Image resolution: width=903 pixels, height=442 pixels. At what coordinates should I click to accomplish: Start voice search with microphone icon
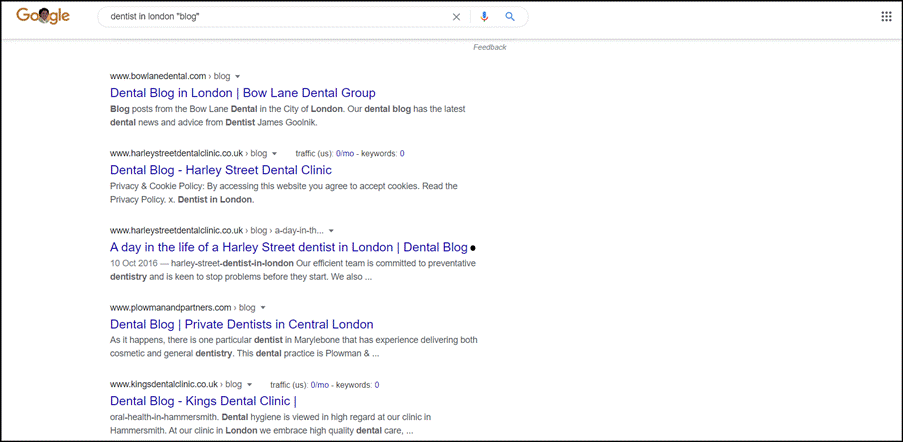(x=484, y=17)
